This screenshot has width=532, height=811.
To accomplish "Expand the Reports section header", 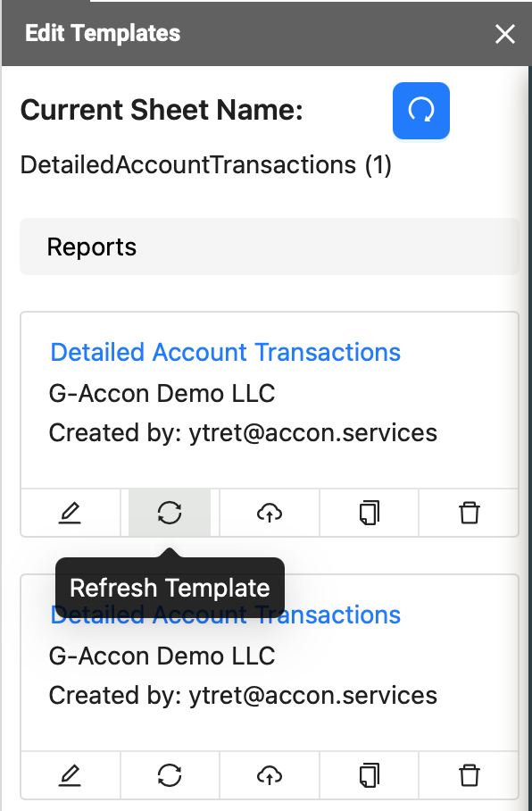I will tap(270, 247).
